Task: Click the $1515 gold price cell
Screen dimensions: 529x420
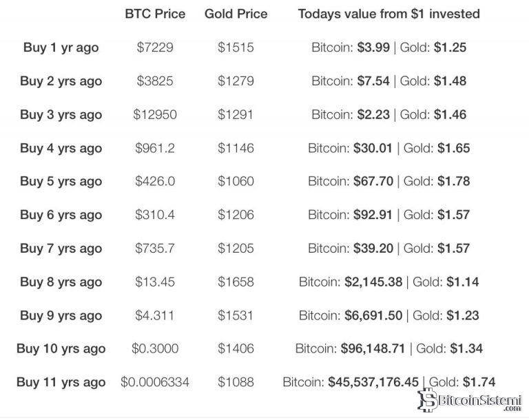Action: [236, 48]
